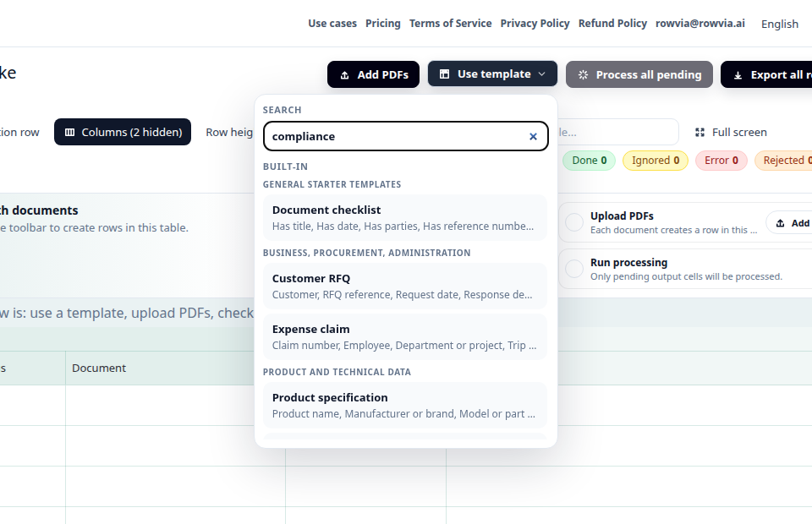
Task: Open the Pricing link
Action: (x=382, y=24)
